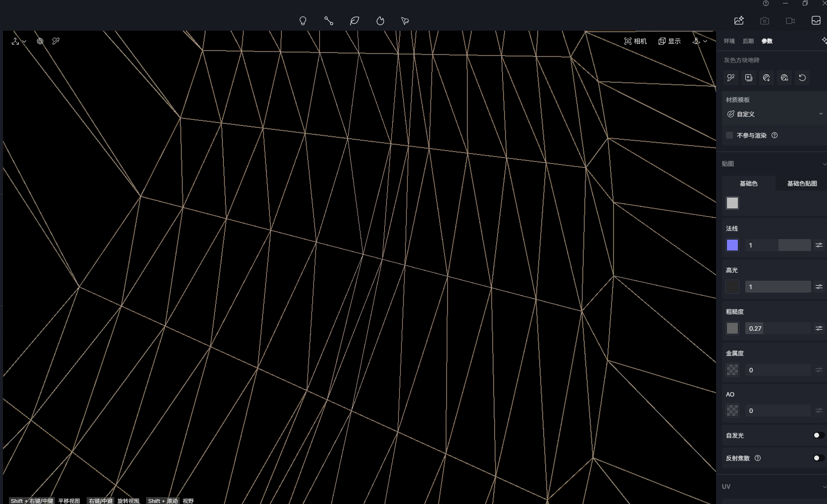
Task: Click the AI material icon
Action: point(784,78)
